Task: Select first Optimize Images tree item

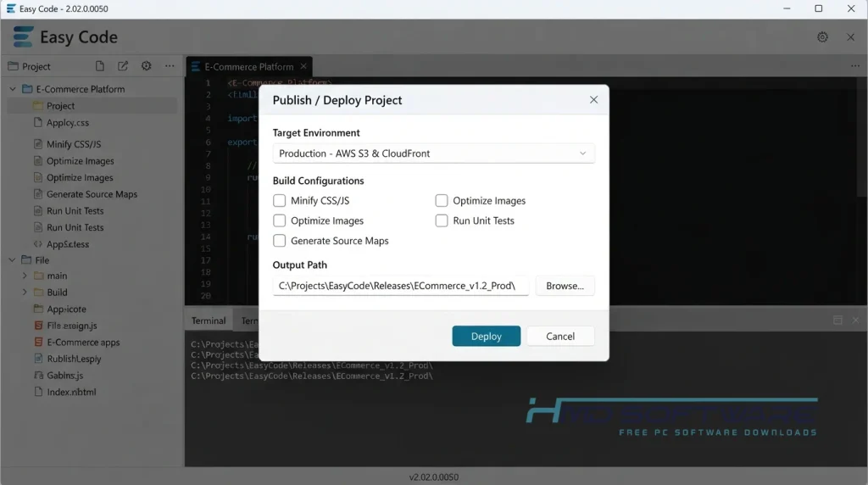Action: (x=81, y=160)
